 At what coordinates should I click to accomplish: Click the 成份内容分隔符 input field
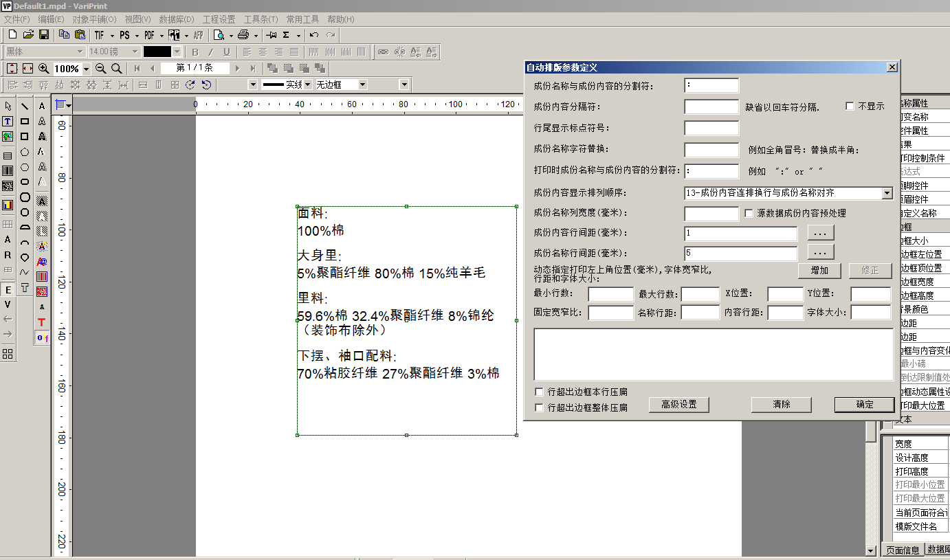point(711,107)
